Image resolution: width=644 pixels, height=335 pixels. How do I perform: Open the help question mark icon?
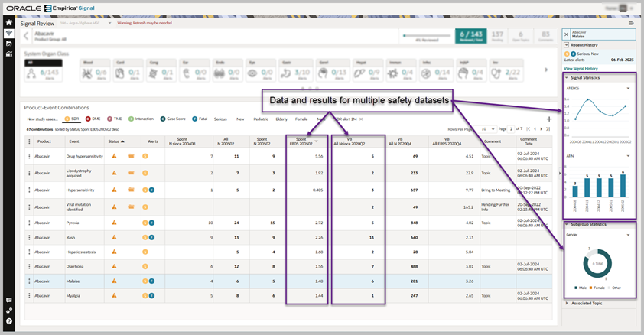click(9, 321)
